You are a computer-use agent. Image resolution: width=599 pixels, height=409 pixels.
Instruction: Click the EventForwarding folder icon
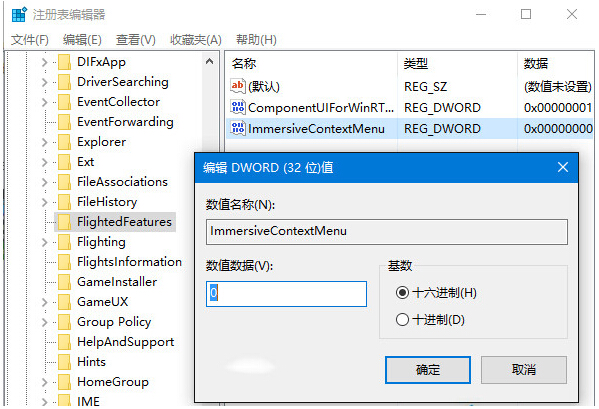coord(64,122)
